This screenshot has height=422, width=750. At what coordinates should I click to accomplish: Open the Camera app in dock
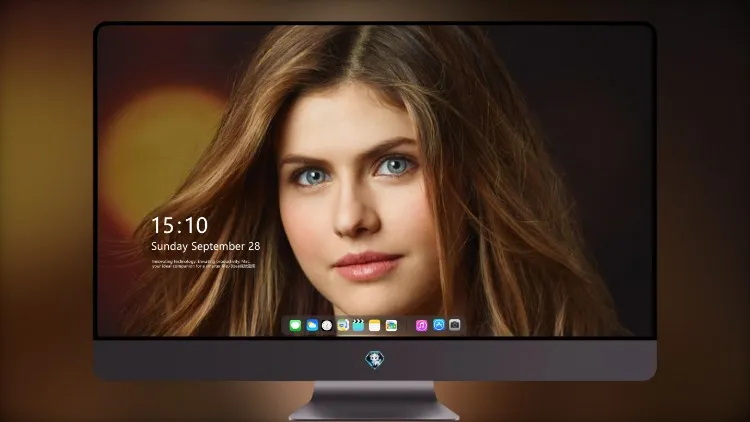pyautogui.click(x=455, y=325)
